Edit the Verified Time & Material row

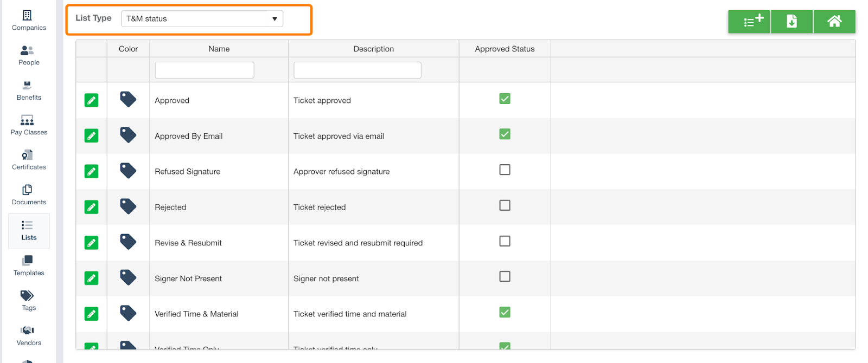(x=92, y=314)
